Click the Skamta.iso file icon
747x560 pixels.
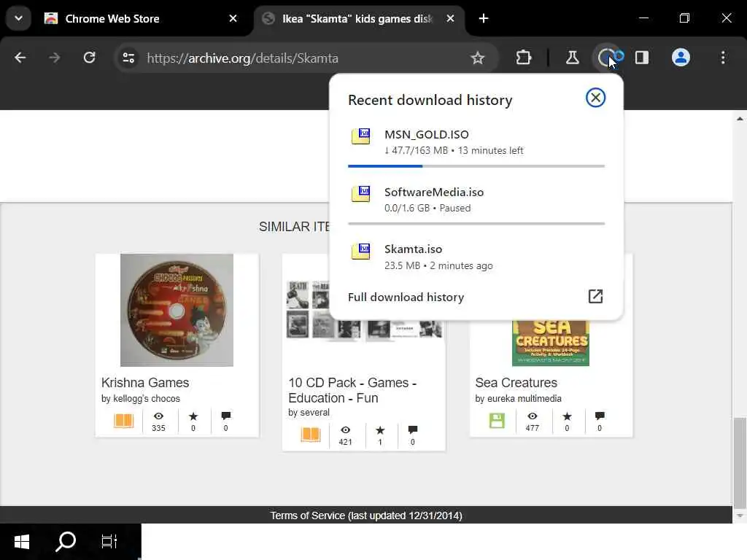click(360, 251)
